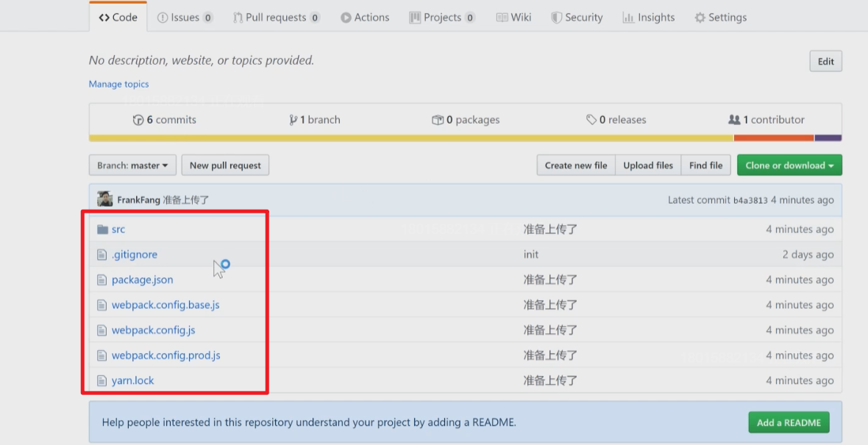Click the webpack.config.base.js file icon
This screenshot has width=868, height=445.
[x=102, y=305]
